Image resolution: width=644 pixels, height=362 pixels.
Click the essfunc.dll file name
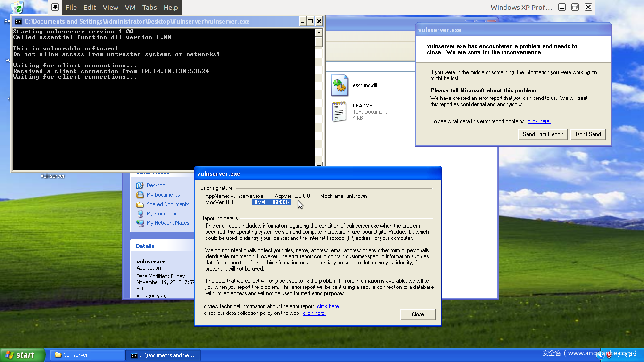coord(365,85)
